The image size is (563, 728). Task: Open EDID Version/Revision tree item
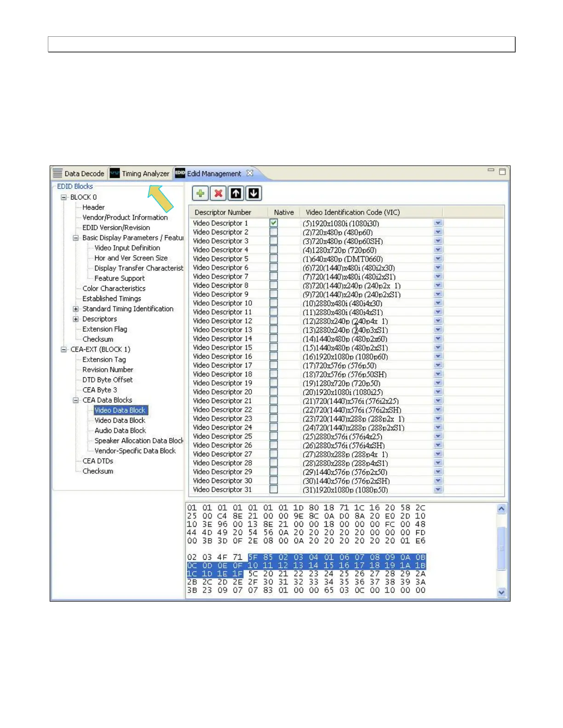click(116, 227)
